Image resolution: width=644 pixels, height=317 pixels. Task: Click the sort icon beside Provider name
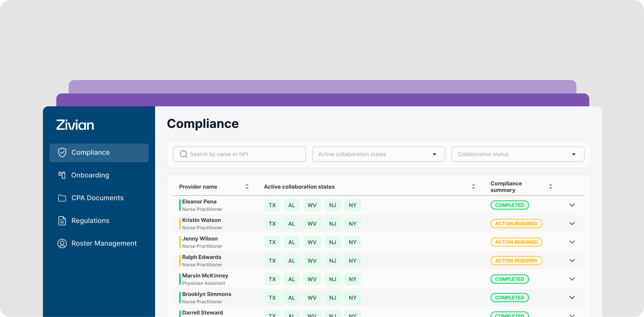[247, 187]
